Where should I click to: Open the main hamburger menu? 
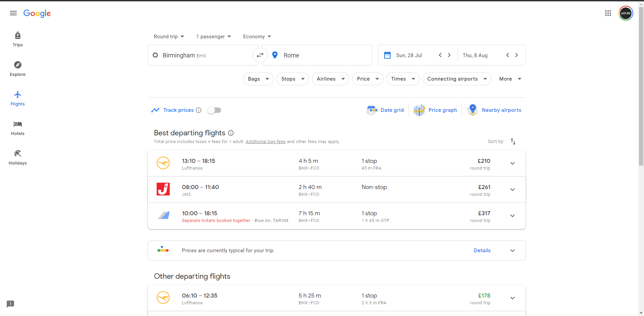(x=13, y=13)
